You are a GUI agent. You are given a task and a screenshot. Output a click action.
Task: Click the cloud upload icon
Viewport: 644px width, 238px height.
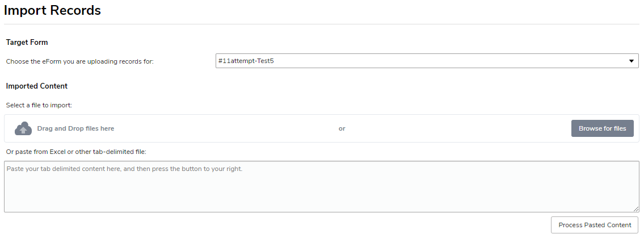23,129
